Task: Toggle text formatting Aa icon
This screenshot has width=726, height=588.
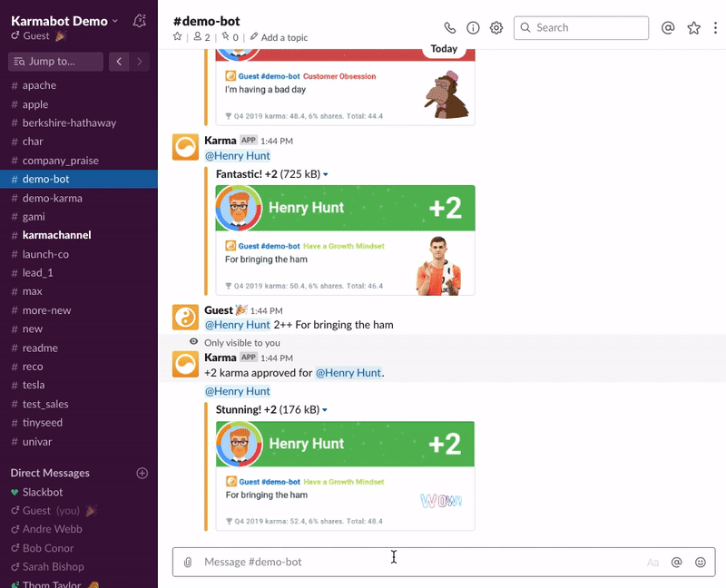Action: tap(652, 562)
